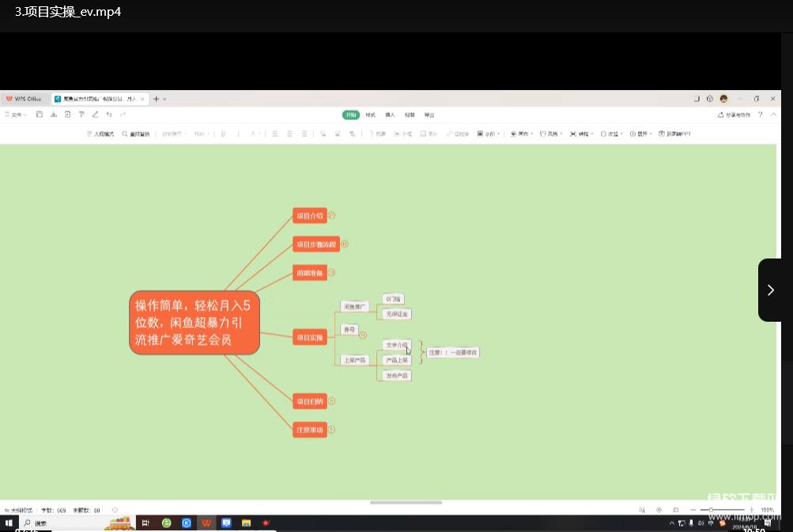
Task: Expand the 项目归纳 node circle
Action: click(332, 401)
